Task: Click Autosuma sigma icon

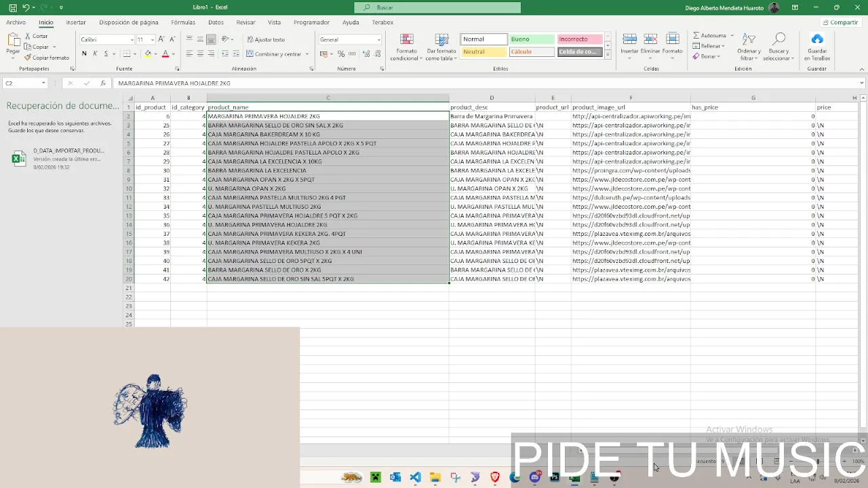Action: click(697, 35)
